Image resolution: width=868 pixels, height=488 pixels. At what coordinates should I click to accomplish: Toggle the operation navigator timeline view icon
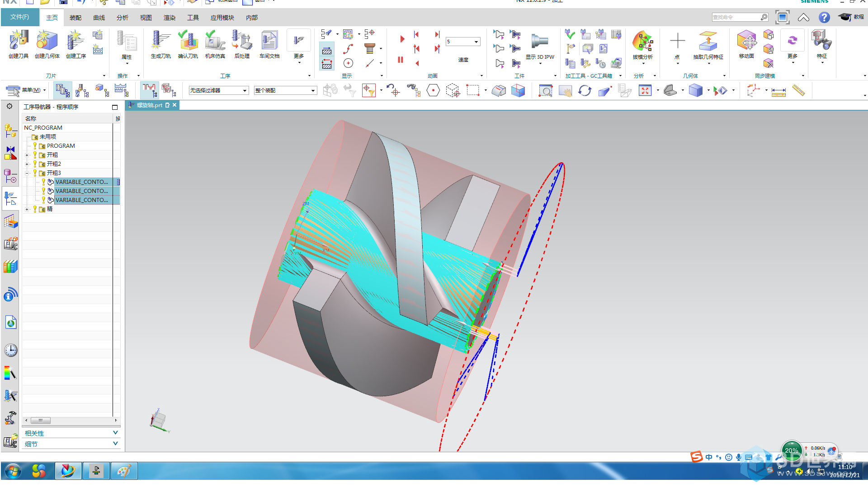click(x=149, y=90)
